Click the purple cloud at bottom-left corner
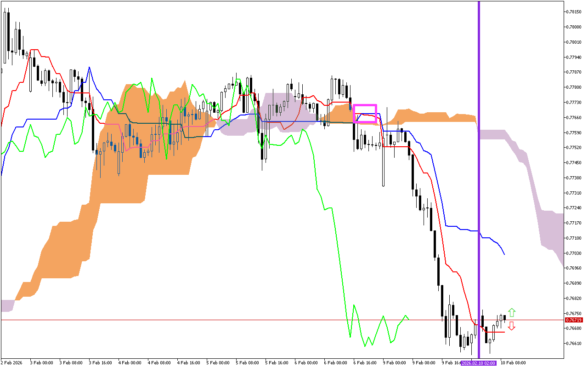This screenshot has width=588, height=368. 7,305
